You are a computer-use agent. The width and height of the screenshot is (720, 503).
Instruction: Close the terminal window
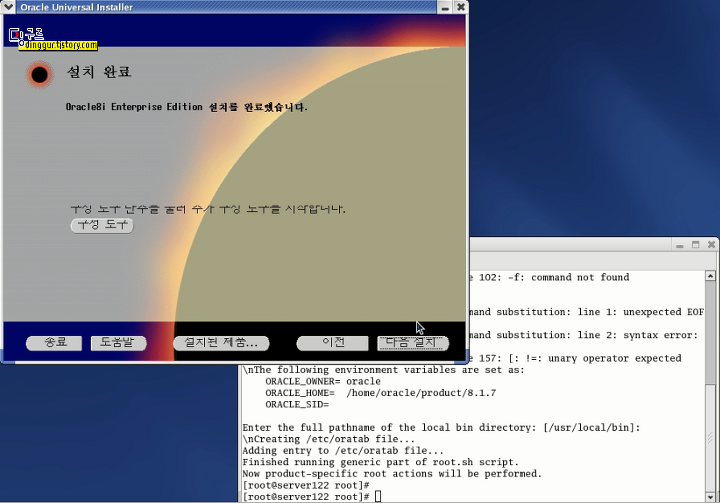pos(711,245)
